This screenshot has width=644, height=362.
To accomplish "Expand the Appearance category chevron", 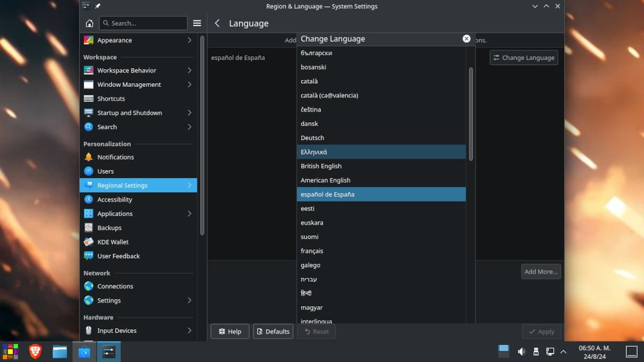I will (189, 40).
